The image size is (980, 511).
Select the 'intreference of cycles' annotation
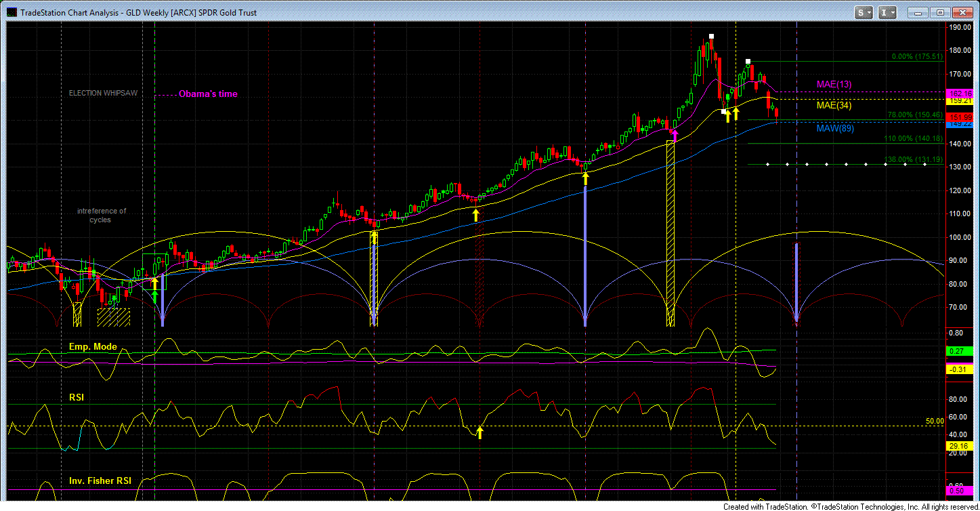(x=101, y=216)
